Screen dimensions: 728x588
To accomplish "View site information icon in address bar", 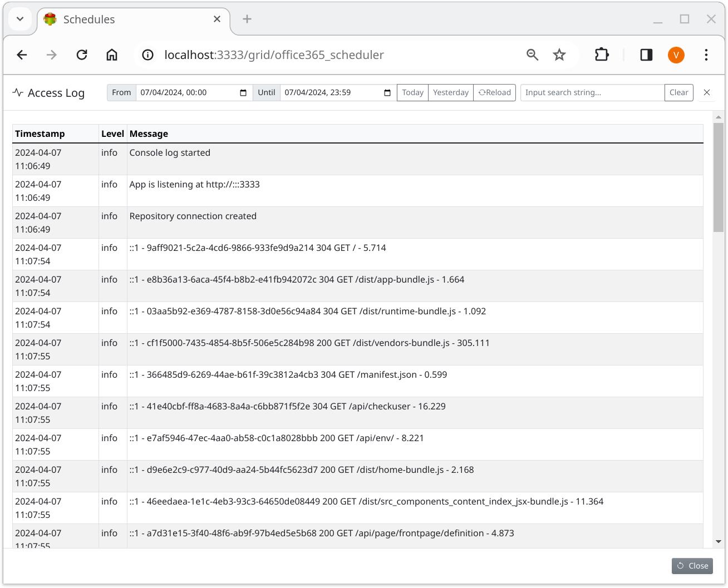I will (147, 55).
